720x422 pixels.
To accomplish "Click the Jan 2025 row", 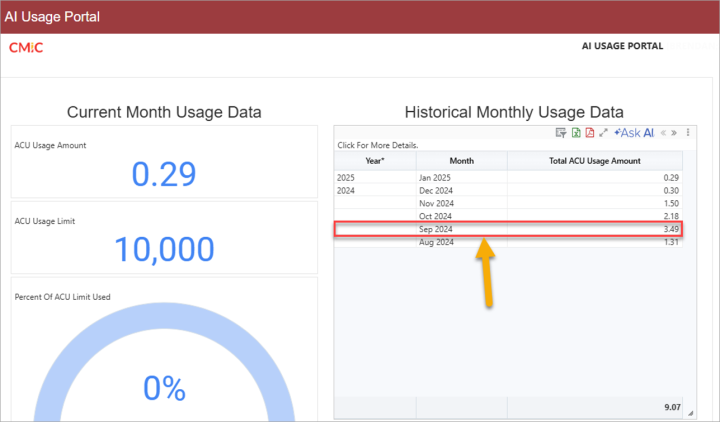I will 508,178.
